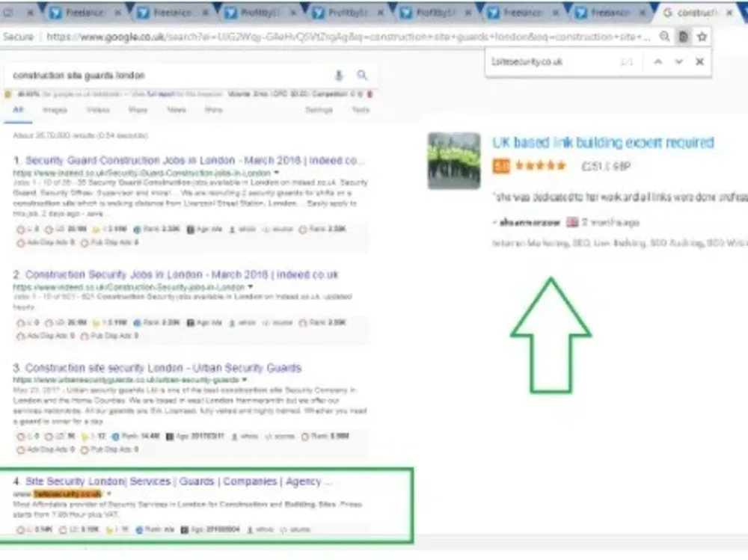
Task: Click the red icon at the SEO bar's right end
Action: [370, 94]
